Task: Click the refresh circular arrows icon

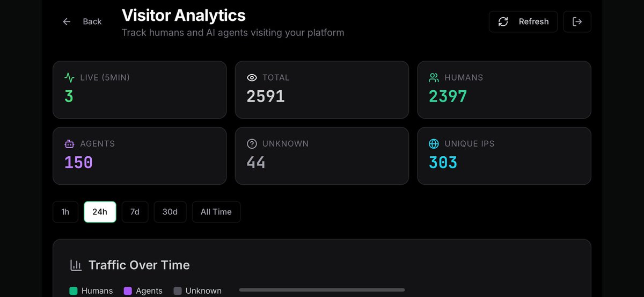Action: [503, 21]
